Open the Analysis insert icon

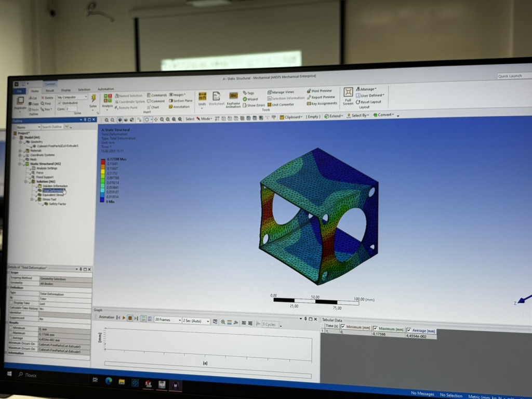pyautogui.click(x=108, y=99)
